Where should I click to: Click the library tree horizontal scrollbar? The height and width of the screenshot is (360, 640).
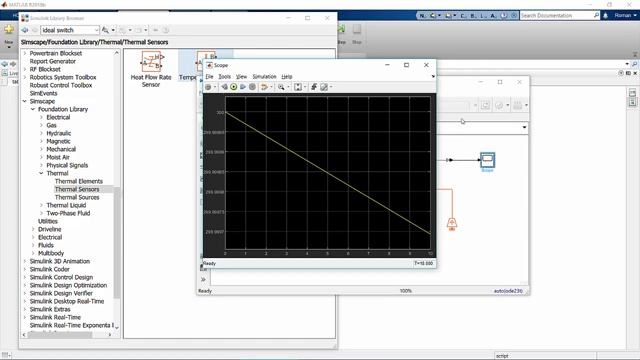point(60,335)
